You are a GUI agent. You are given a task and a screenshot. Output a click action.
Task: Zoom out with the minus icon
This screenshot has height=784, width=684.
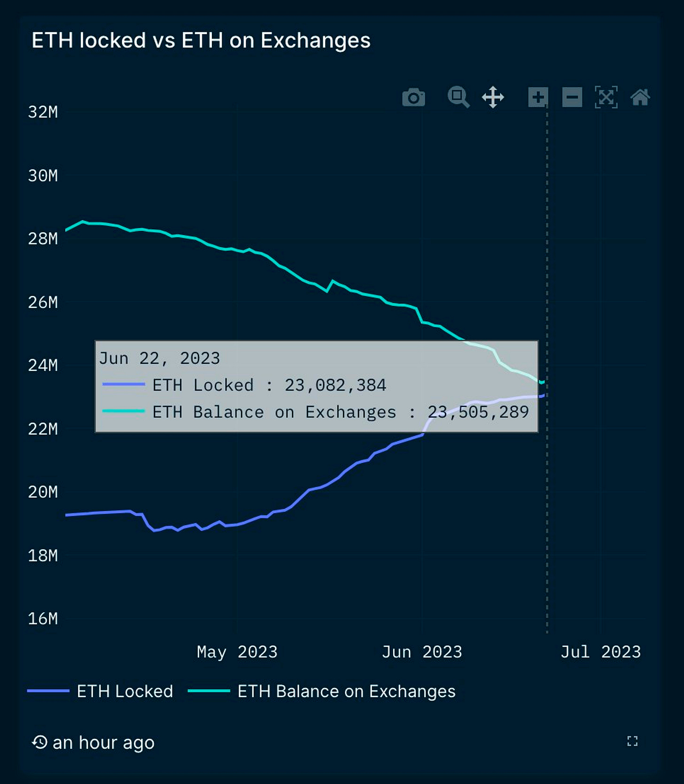coord(572,97)
